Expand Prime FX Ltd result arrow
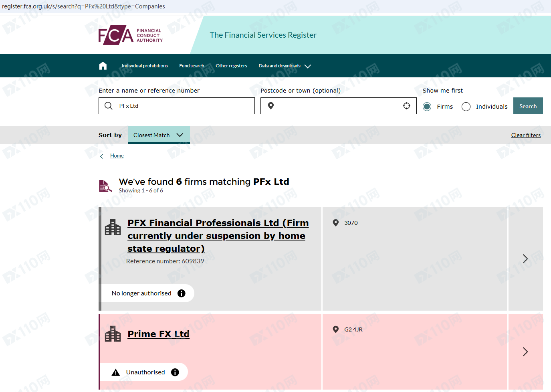551x392 pixels. coord(525,352)
